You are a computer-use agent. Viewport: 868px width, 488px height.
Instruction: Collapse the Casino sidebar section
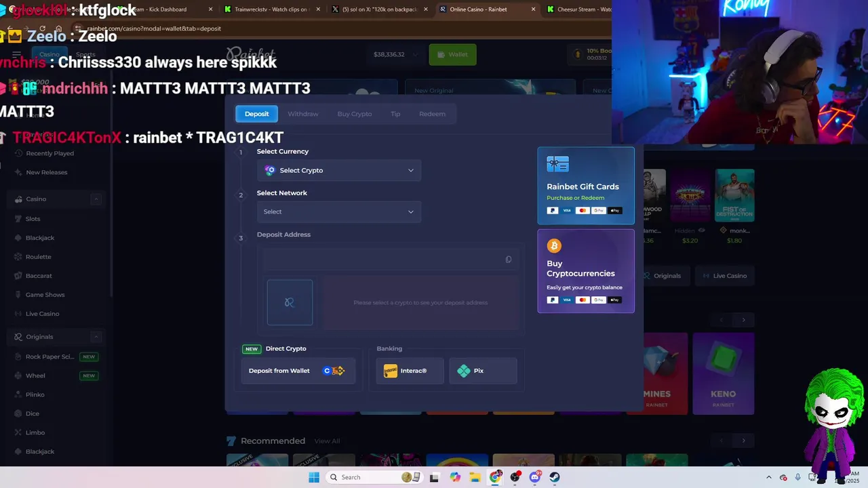point(96,199)
